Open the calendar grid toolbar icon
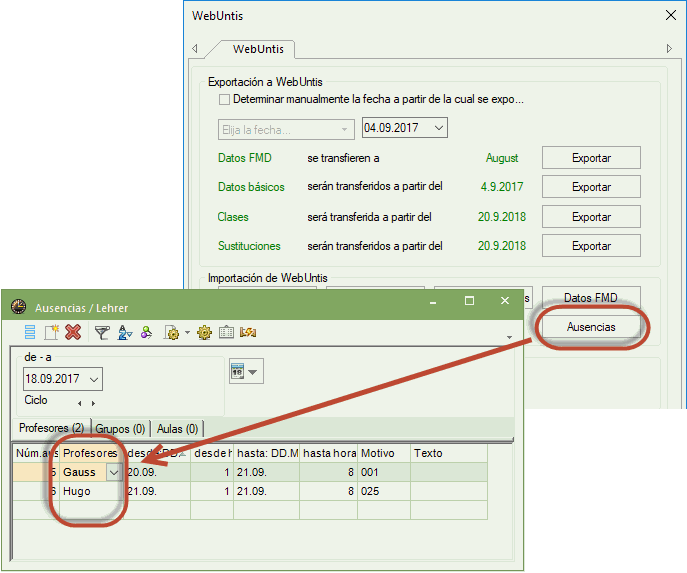Image resolution: width=687 pixels, height=573 pixels. click(x=226, y=332)
